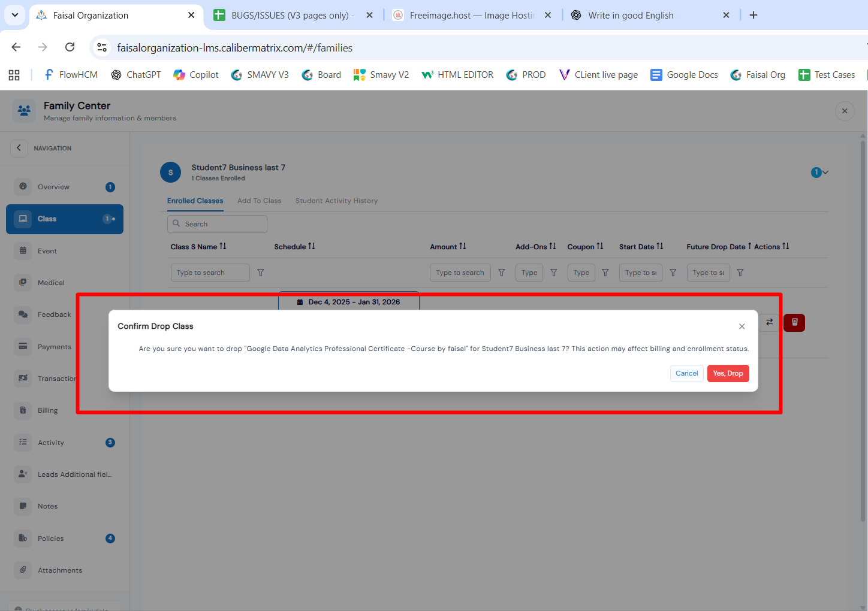868x611 pixels.
Task: Open Event in the navigation sidebar
Action: pos(65,251)
